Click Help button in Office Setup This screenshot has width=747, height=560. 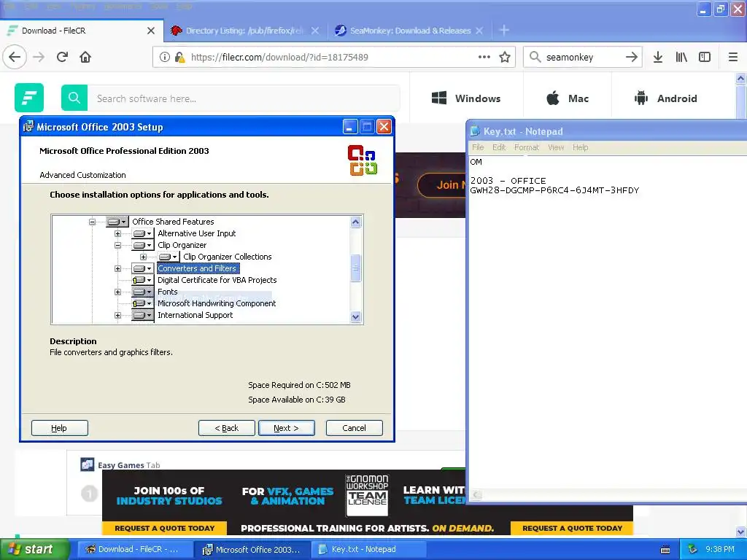tap(60, 428)
